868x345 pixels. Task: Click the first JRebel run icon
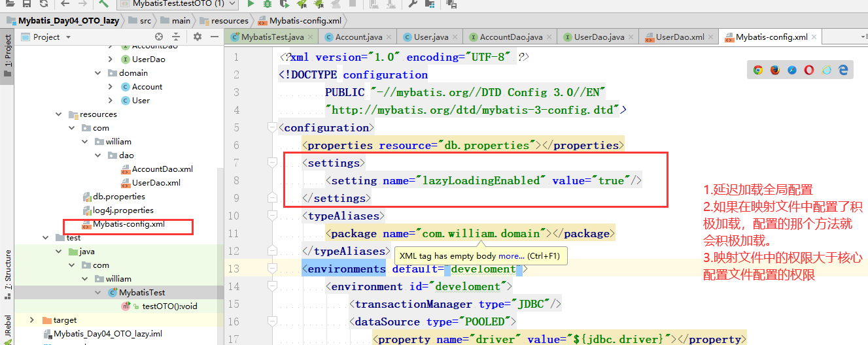point(302,4)
